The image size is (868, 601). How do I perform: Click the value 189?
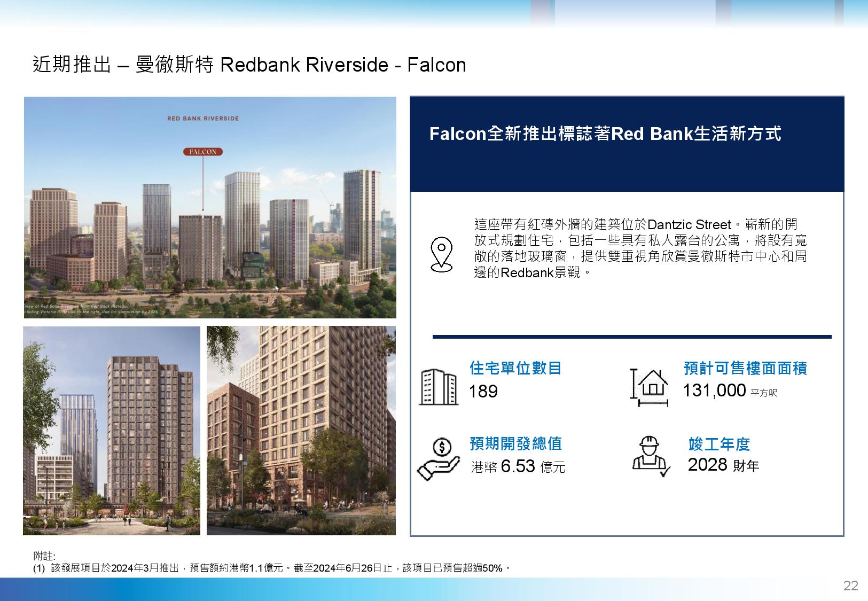click(483, 392)
